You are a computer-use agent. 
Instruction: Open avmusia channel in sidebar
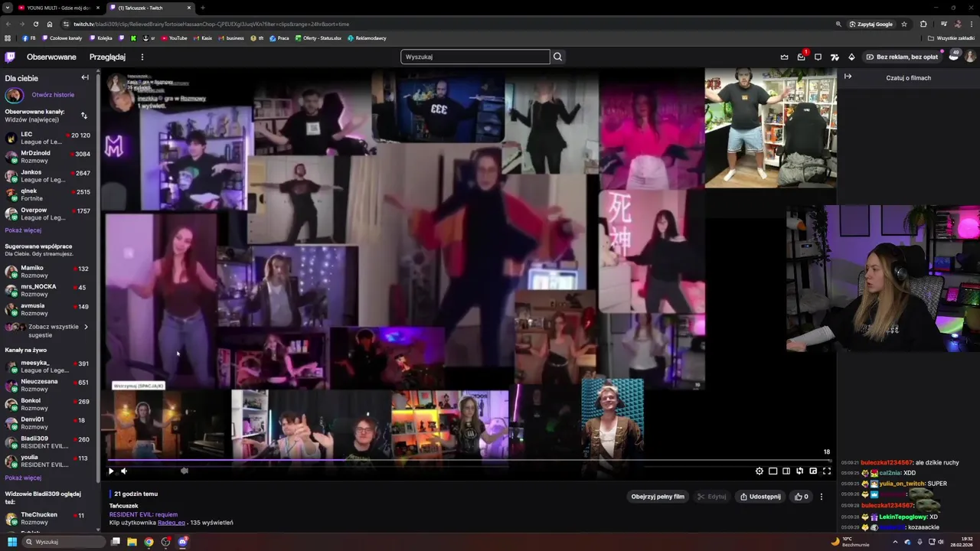(x=47, y=309)
